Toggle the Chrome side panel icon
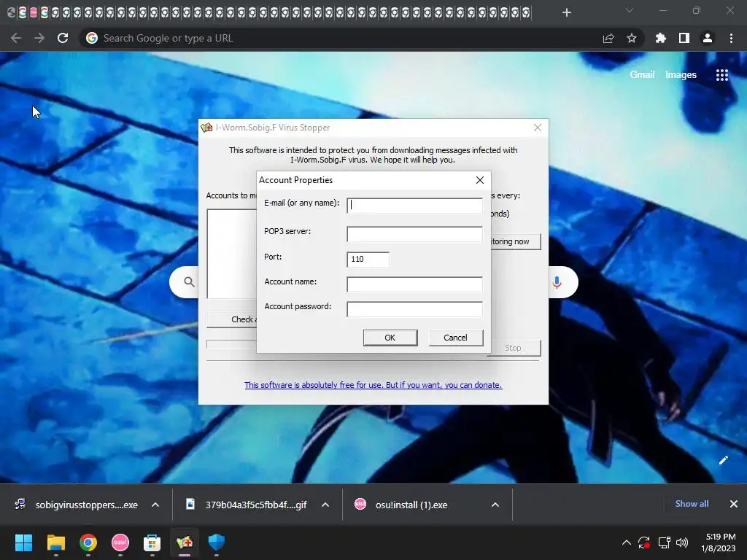The height and width of the screenshot is (560, 747). tap(684, 38)
